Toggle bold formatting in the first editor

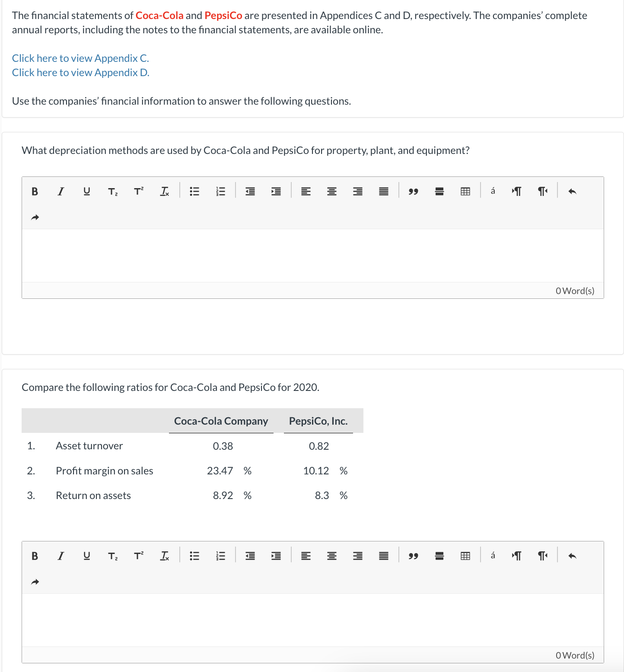click(x=34, y=191)
